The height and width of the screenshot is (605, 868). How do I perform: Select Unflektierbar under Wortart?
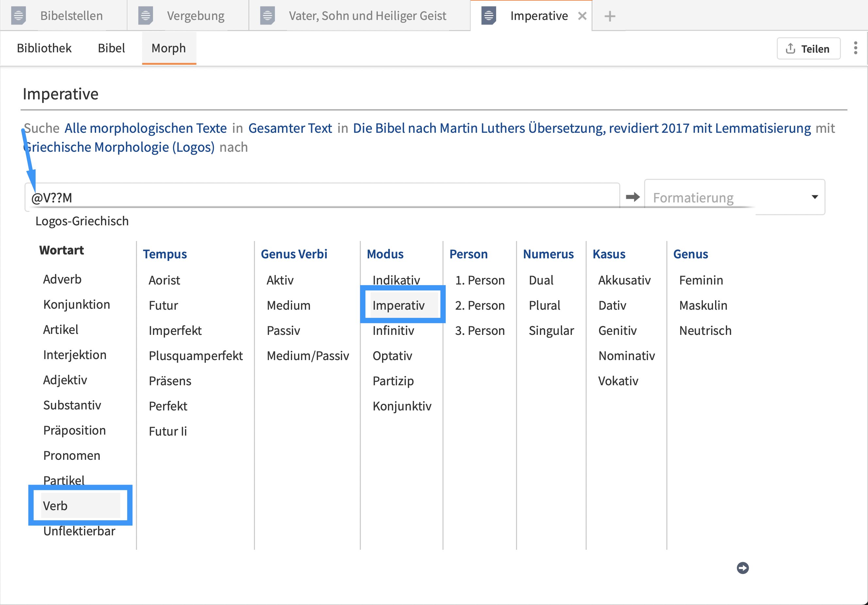(x=79, y=531)
